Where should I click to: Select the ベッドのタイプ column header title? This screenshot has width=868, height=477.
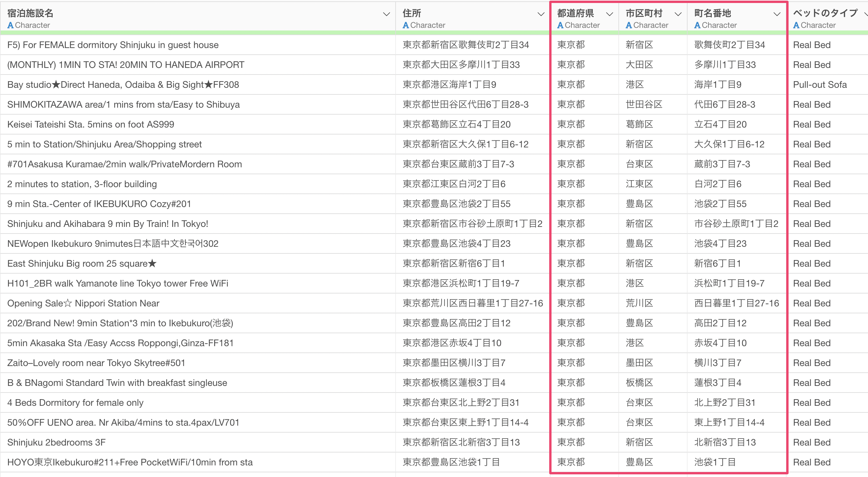click(825, 13)
